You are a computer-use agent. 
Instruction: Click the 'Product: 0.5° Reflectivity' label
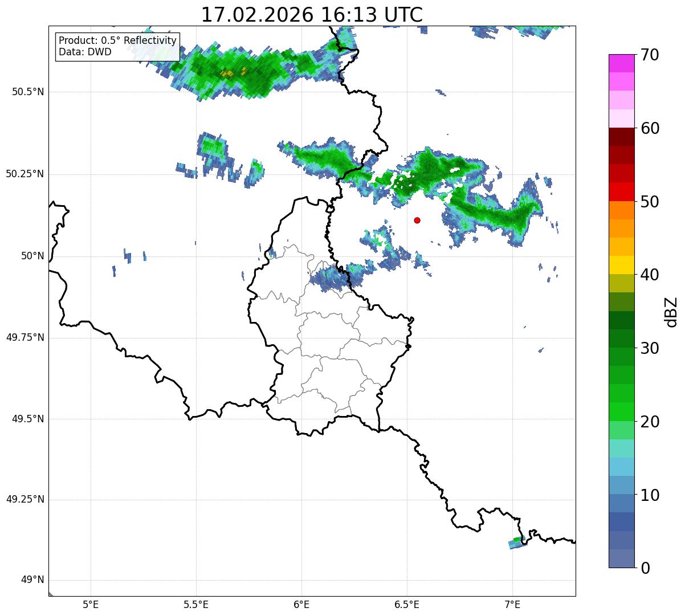click(x=117, y=41)
